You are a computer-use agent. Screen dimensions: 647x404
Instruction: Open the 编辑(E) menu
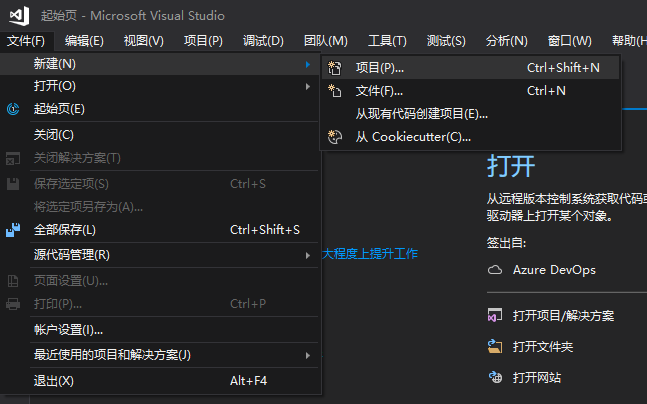pyautogui.click(x=84, y=41)
